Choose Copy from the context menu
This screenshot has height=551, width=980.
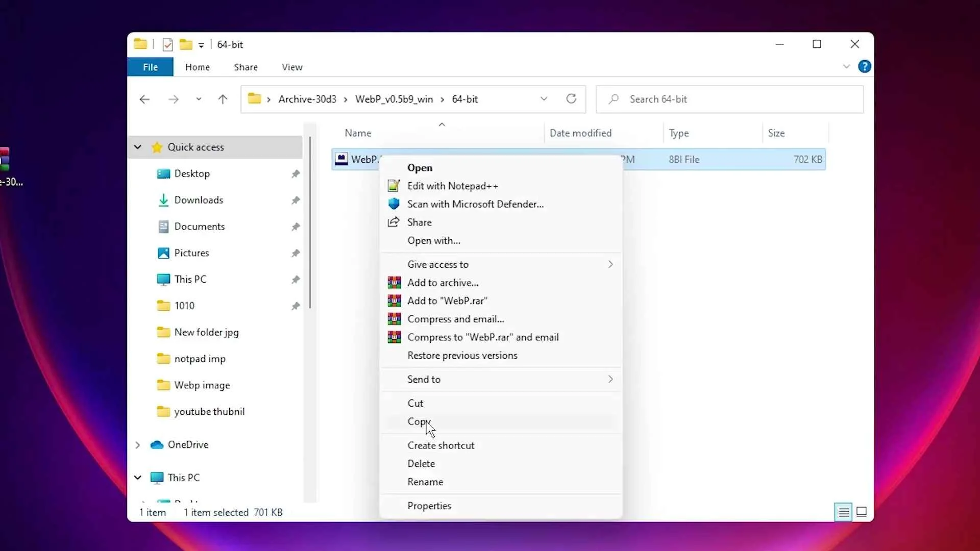click(501, 421)
